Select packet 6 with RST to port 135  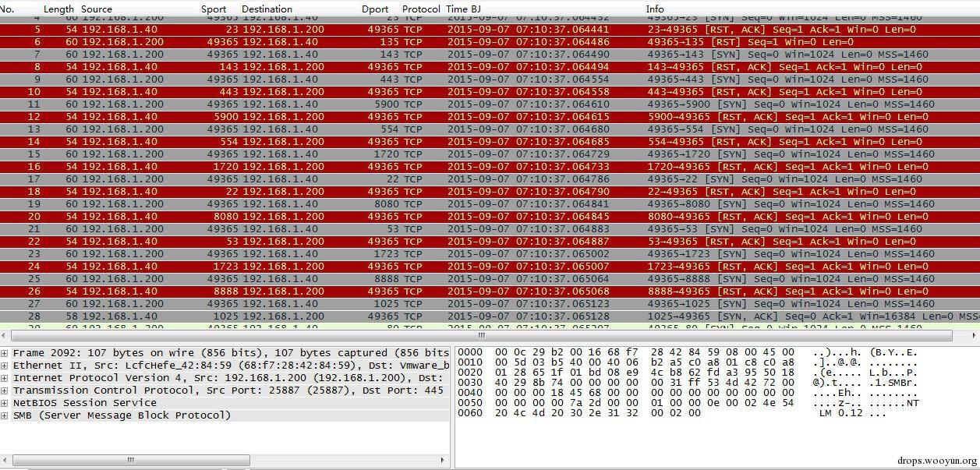tap(490, 42)
